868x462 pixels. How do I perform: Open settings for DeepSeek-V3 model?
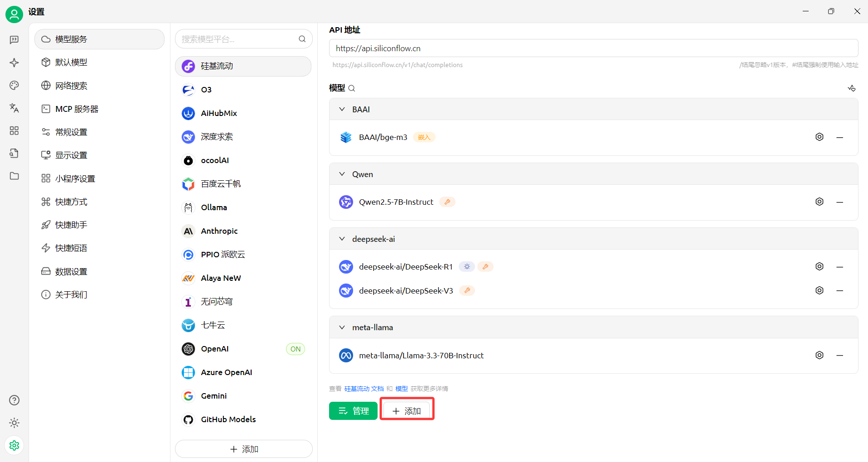819,290
